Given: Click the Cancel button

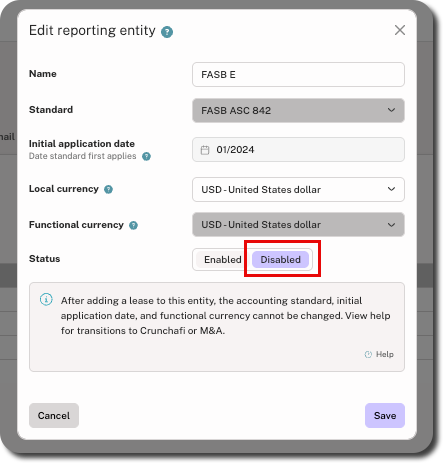Looking at the screenshot, I should click(54, 415).
